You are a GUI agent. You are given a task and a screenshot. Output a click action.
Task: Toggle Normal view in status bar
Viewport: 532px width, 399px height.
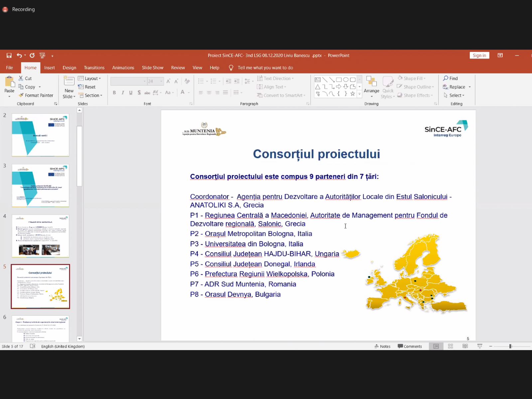436,346
